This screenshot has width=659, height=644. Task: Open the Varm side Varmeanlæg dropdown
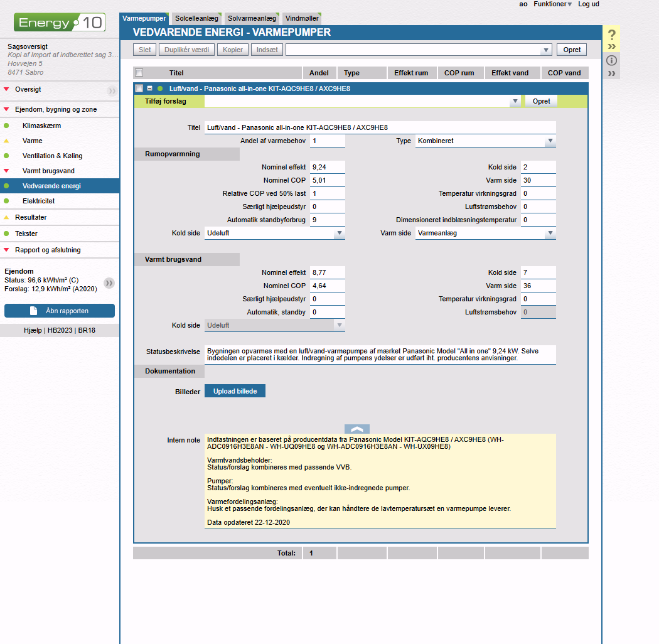point(550,233)
